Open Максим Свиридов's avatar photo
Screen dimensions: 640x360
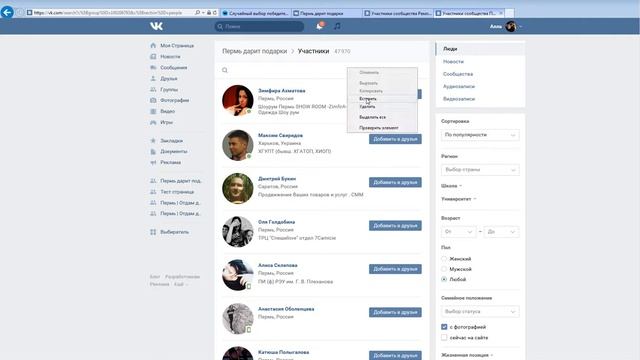point(238,145)
